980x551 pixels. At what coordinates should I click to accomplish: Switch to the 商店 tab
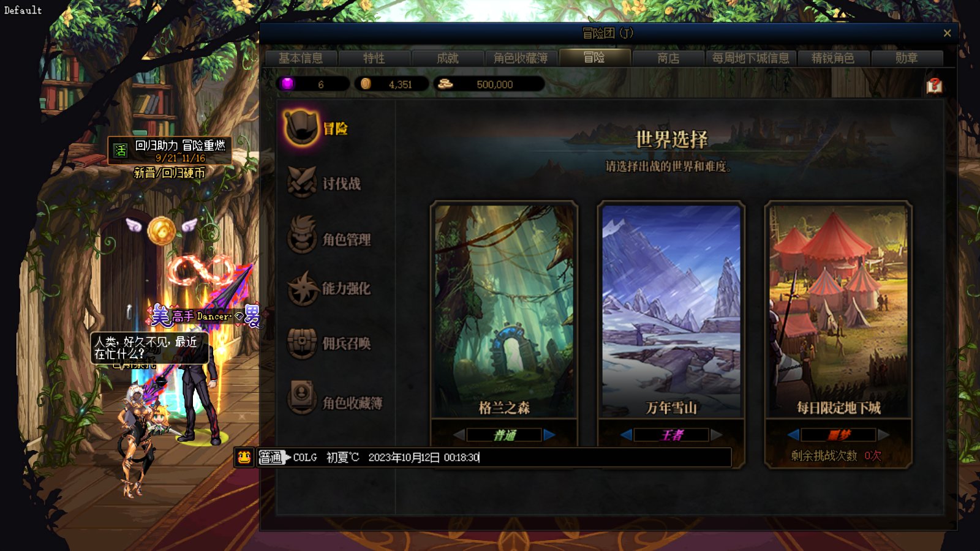[x=668, y=58]
